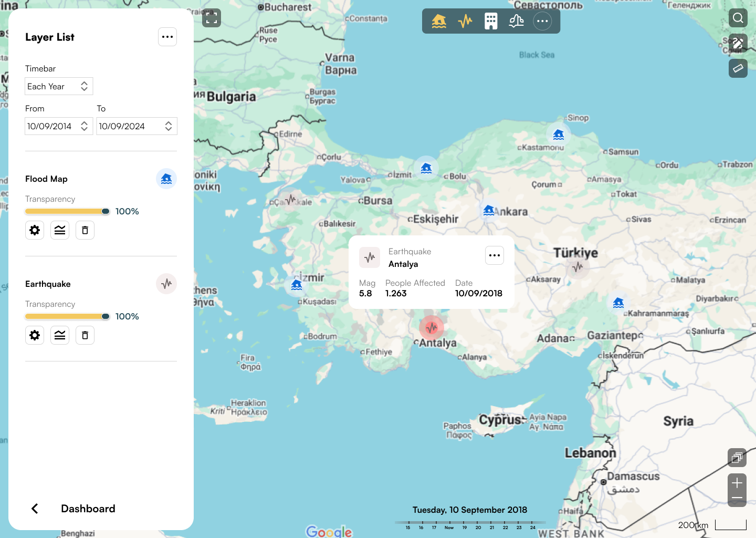
Task: Click the flood marker near Kahramanmaraş
Action: click(618, 303)
